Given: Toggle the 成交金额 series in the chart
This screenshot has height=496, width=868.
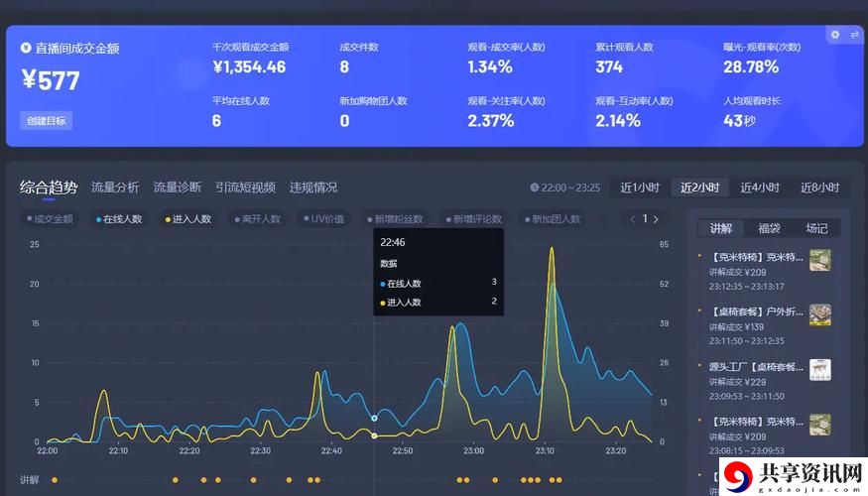Looking at the screenshot, I should tap(50, 219).
